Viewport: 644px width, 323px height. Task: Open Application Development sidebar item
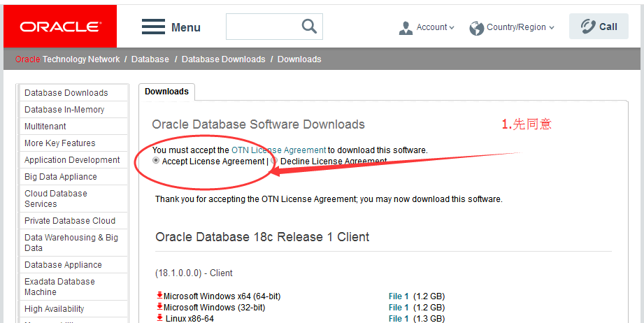point(72,160)
